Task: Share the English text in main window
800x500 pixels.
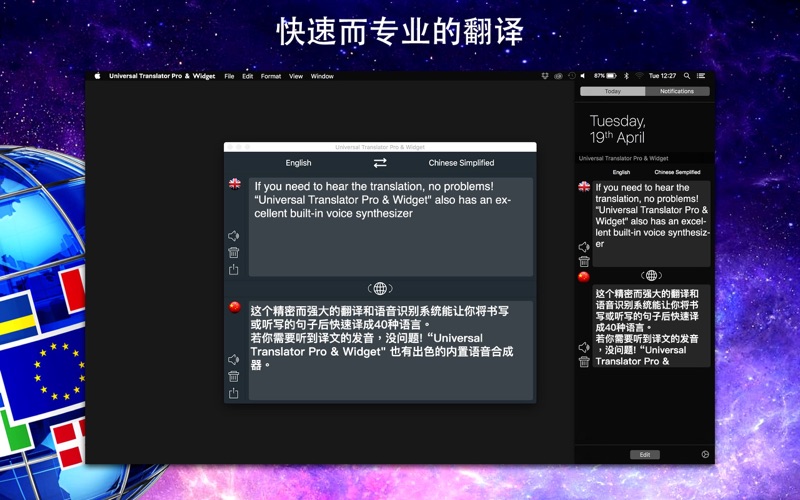Action: tap(233, 269)
